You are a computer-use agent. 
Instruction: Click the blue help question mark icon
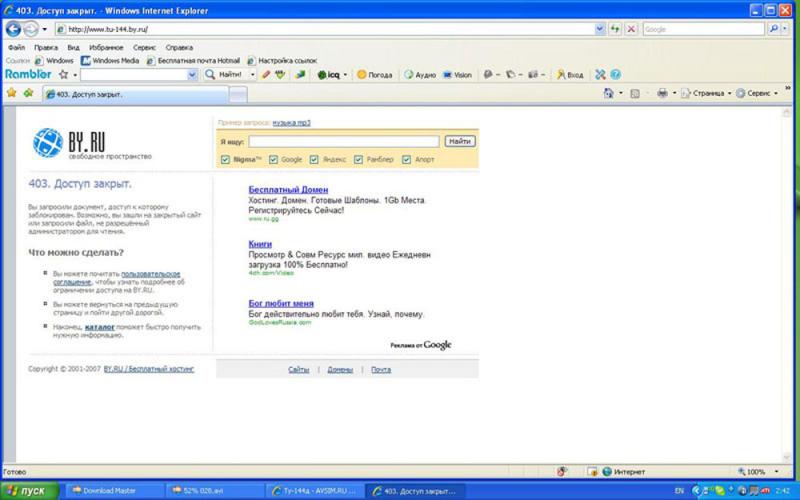[x=616, y=74]
